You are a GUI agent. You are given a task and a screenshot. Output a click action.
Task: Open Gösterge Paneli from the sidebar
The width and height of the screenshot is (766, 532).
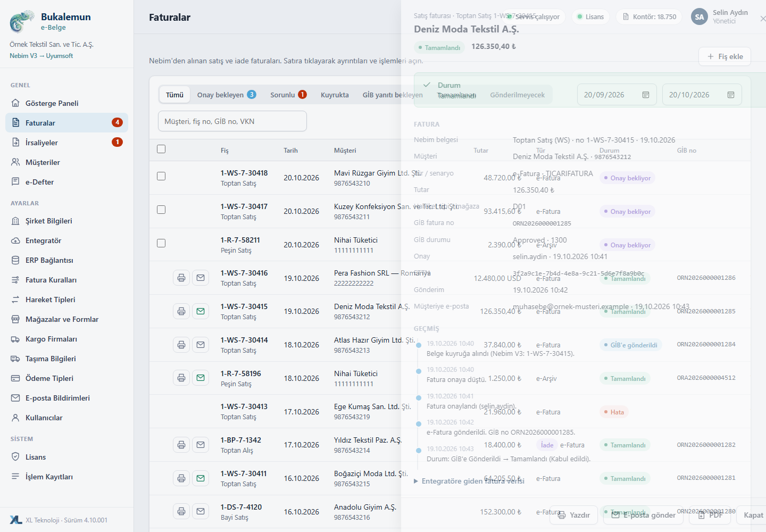pos(66,103)
